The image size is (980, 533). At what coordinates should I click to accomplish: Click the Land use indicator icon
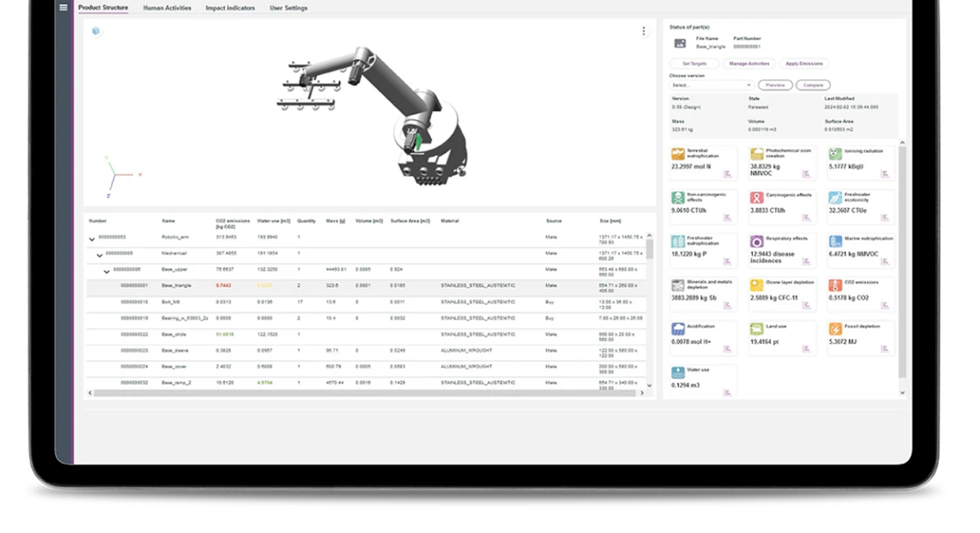[x=756, y=329]
